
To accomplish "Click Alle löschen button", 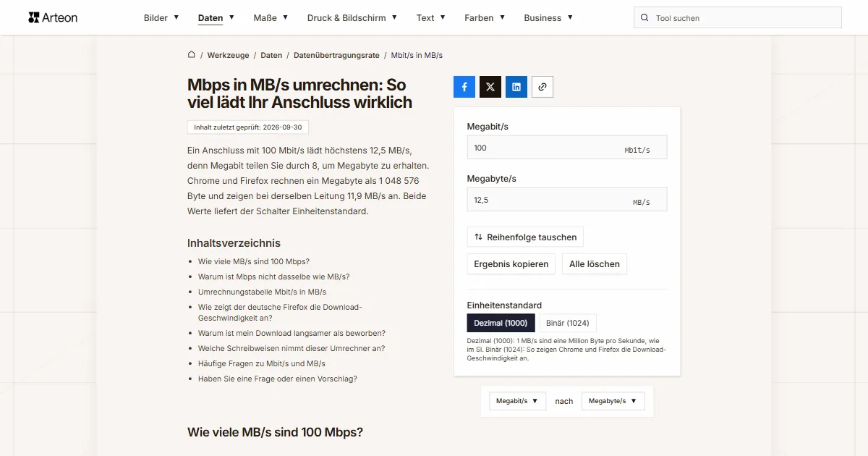I will click(595, 264).
